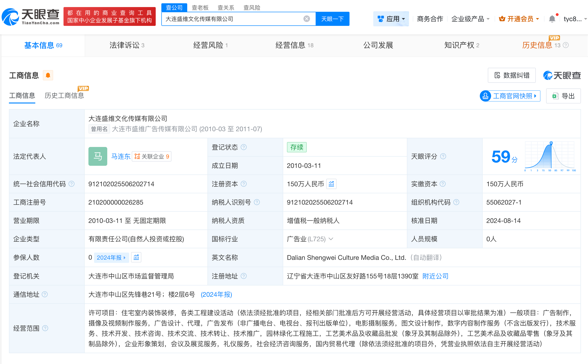
Task: Open insured count chart icon
Action: click(x=136, y=257)
